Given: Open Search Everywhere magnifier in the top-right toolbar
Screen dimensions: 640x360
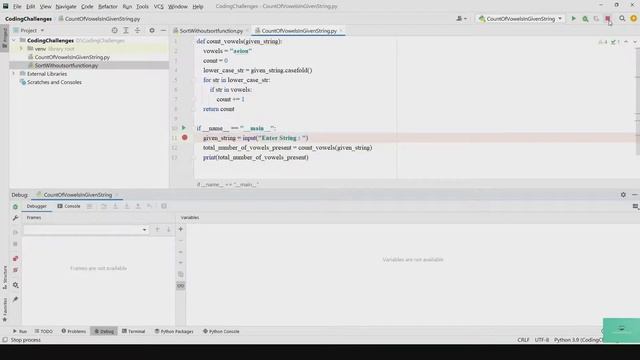Looking at the screenshot, I should (x=622, y=19).
